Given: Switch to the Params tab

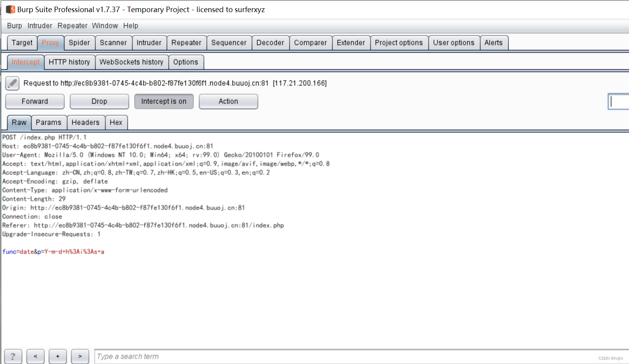Looking at the screenshot, I should click(x=49, y=122).
